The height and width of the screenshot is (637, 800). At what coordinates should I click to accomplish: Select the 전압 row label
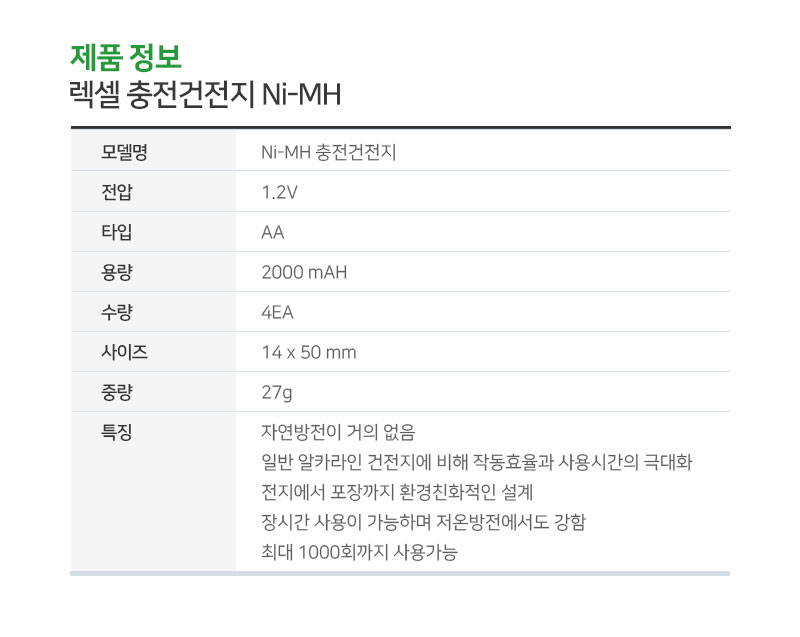(117, 192)
